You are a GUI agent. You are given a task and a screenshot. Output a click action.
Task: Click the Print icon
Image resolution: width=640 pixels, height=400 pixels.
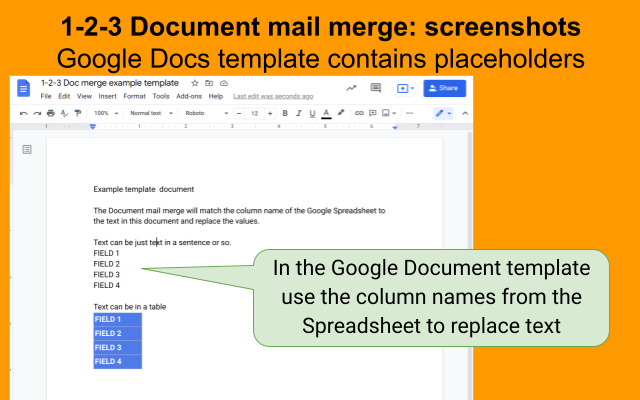pos(51,113)
